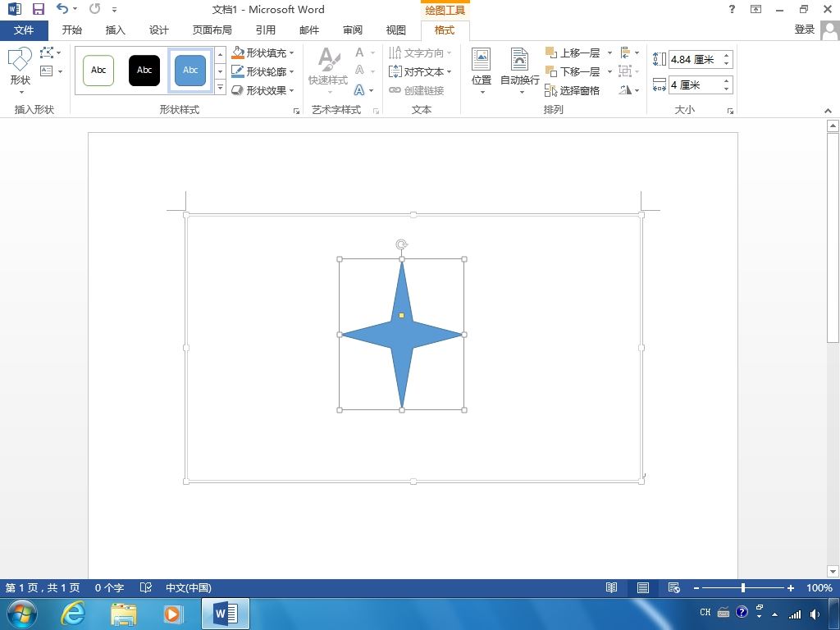The height and width of the screenshot is (630, 840).
Task: Open the File (文件) tab
Action: [x=24, y=30]
